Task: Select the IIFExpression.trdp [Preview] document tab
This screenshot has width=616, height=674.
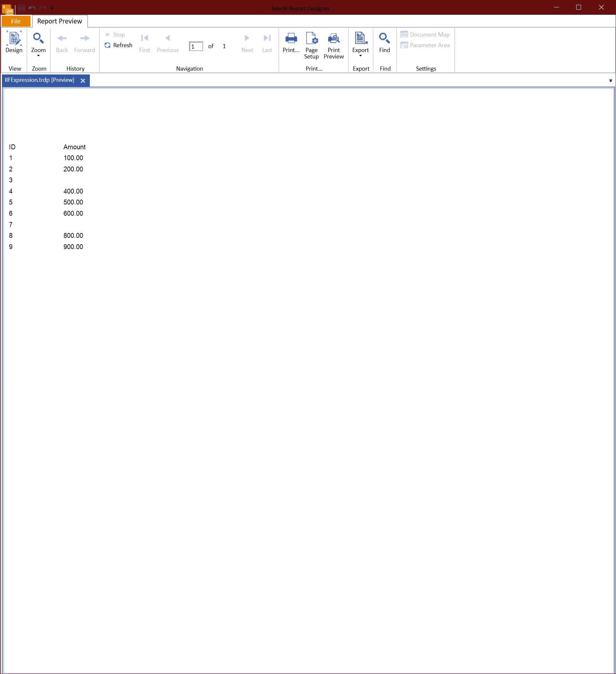Action: click(x=39, y=80)
